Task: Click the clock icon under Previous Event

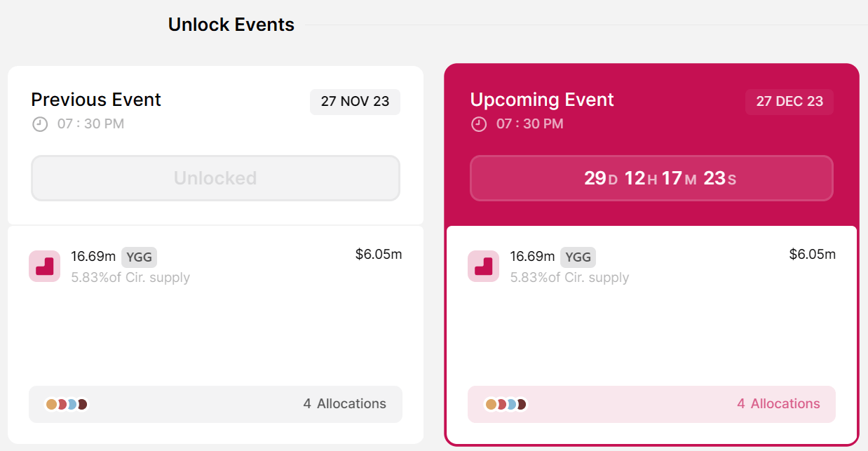Action: click(40, 124)
